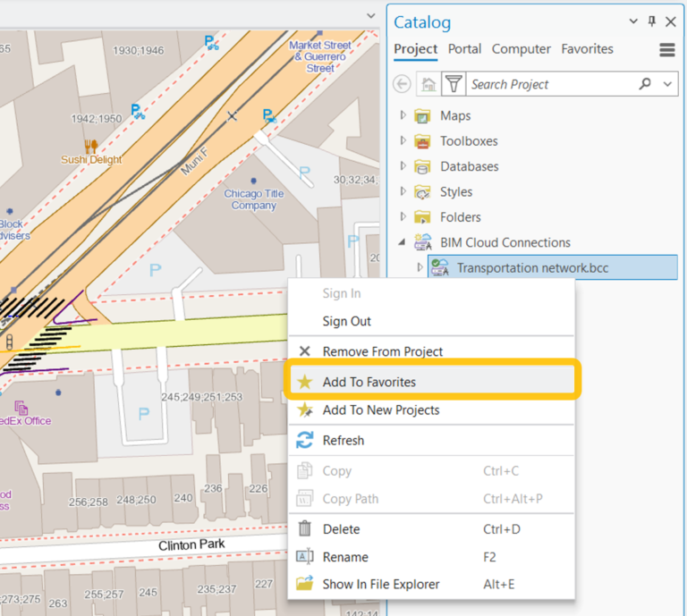The height and width of the screenshot is (616, 687).
Task: Click the Transportation network.bcc connection icon
Action: [x=440, y=267]
